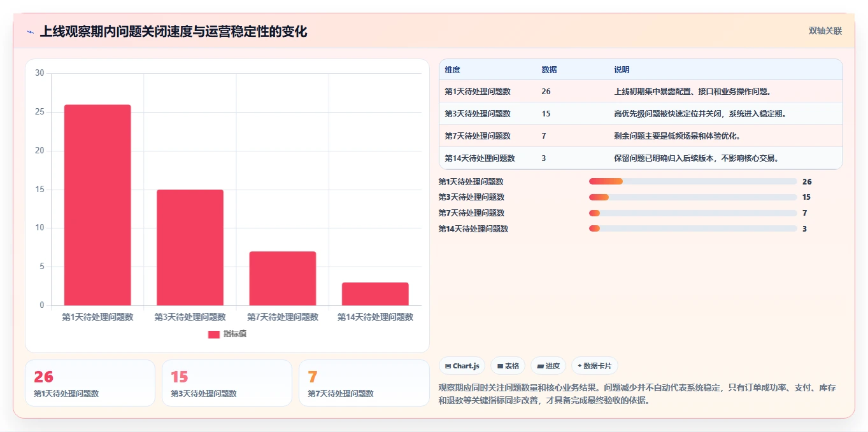Click the x-axis label 第14天待处理问题数
868x432 pixels.
[375, 317]
